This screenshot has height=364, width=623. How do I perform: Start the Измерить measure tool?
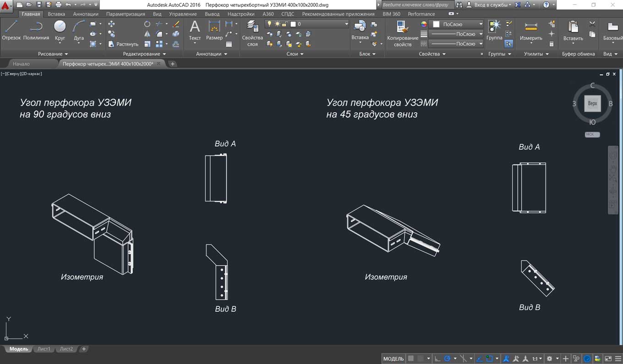point(531,30)
